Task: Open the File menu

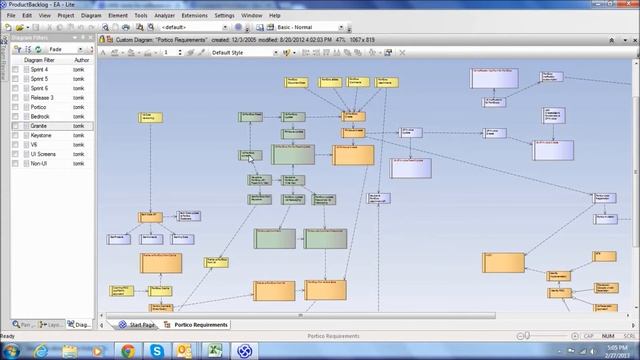Action: pos(11,16)
